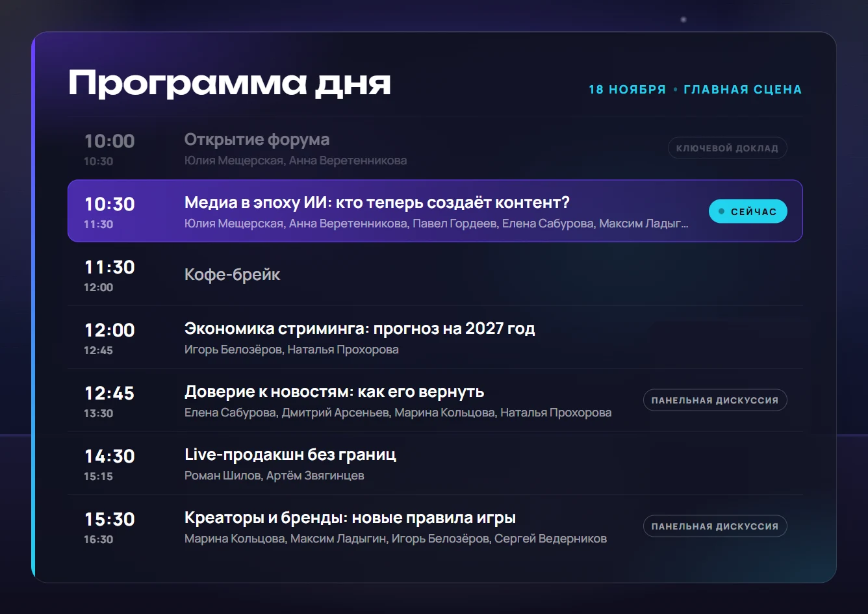868x614 pixels.
Task: Click the 11:30 start time
Action: (109, 267)
